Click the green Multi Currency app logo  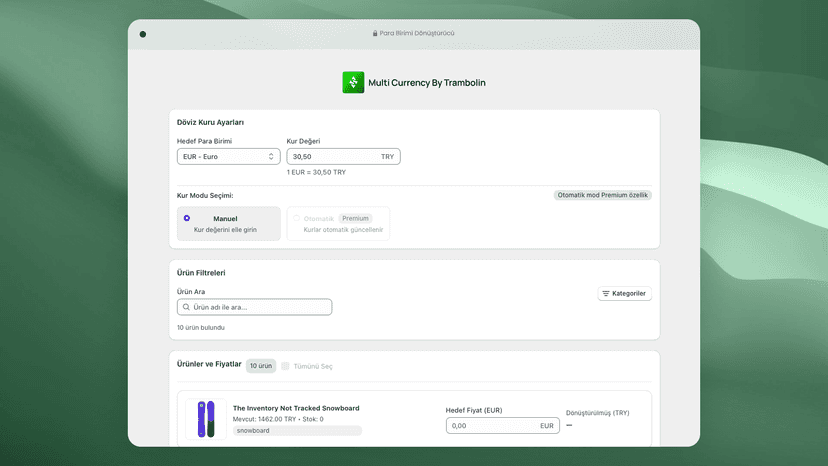pos(353,82)
